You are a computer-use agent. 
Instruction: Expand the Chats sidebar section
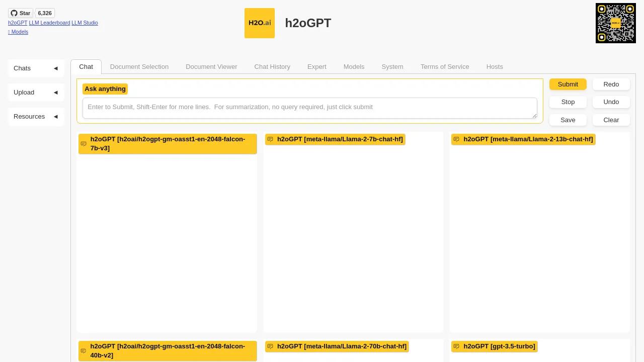(x=36, y=68)
